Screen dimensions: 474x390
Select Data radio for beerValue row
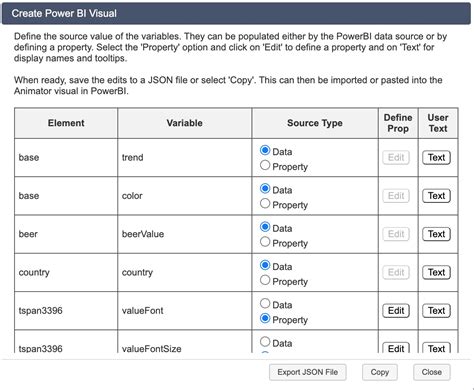click(265, 227)
